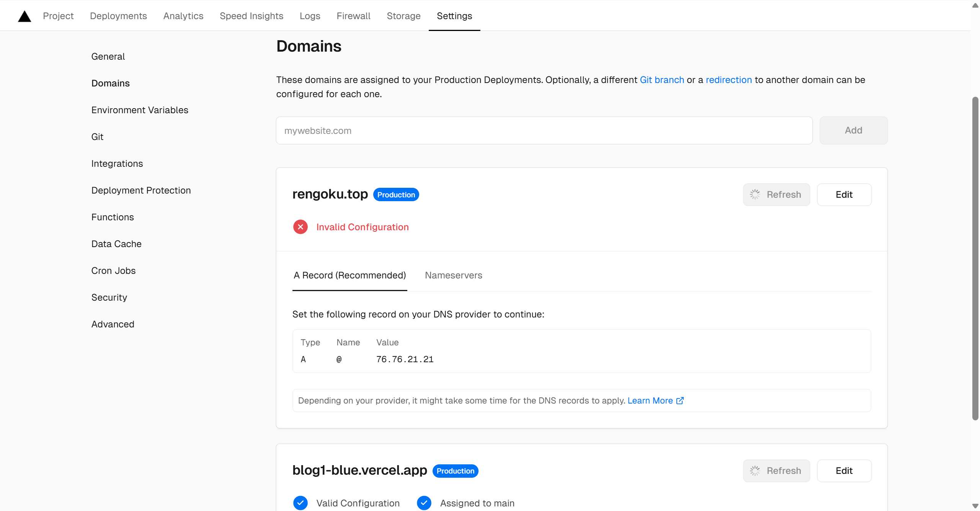980x511 pixels.
Task: Open Functions settings
Action: [x=113, y=217]
